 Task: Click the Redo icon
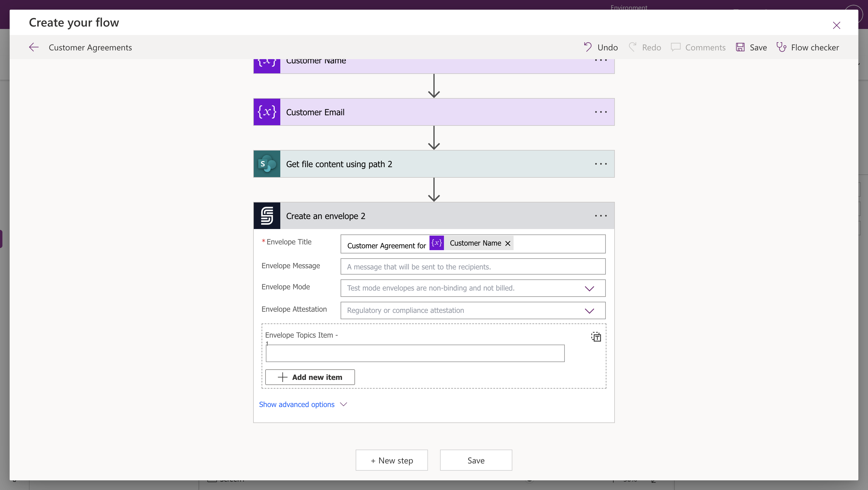(x=633, y=47)
